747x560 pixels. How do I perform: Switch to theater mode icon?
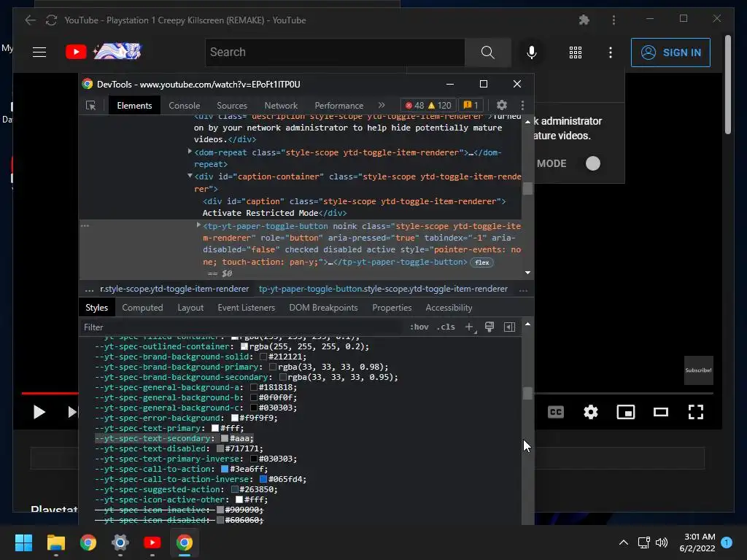(661, 412)
